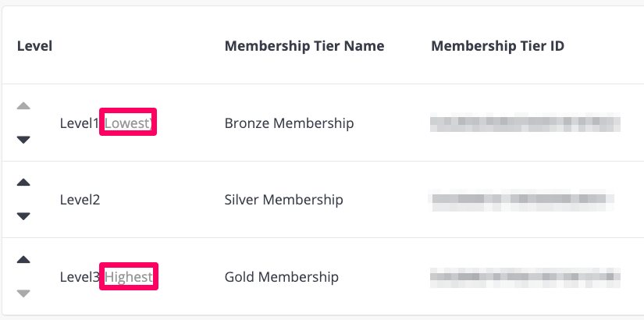Move Bronze Membership down one level
Image resolution: width=644 pixels, height=320 pixels.
(x=23, y=140)
